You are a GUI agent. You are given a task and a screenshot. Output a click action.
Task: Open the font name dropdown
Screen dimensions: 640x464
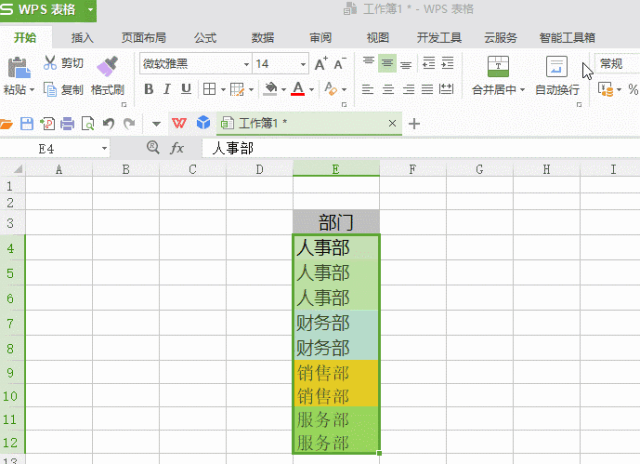[246, 64]
